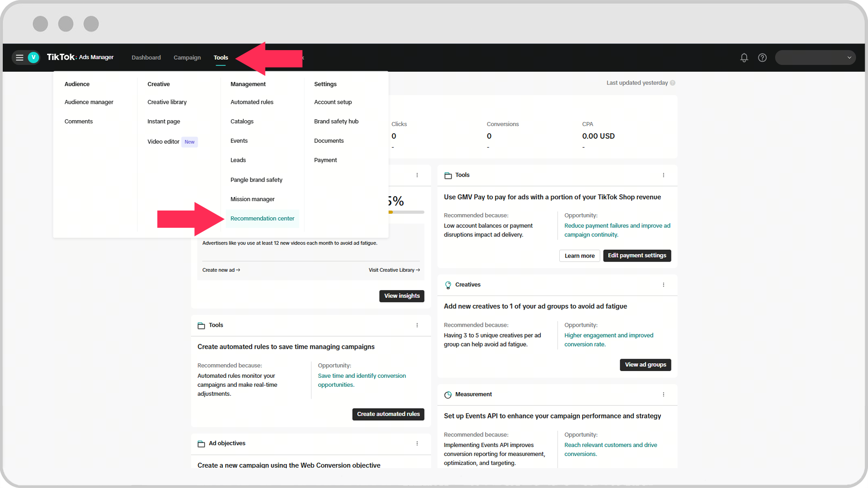Expand the kebab menu on the automated rules card

417,325
